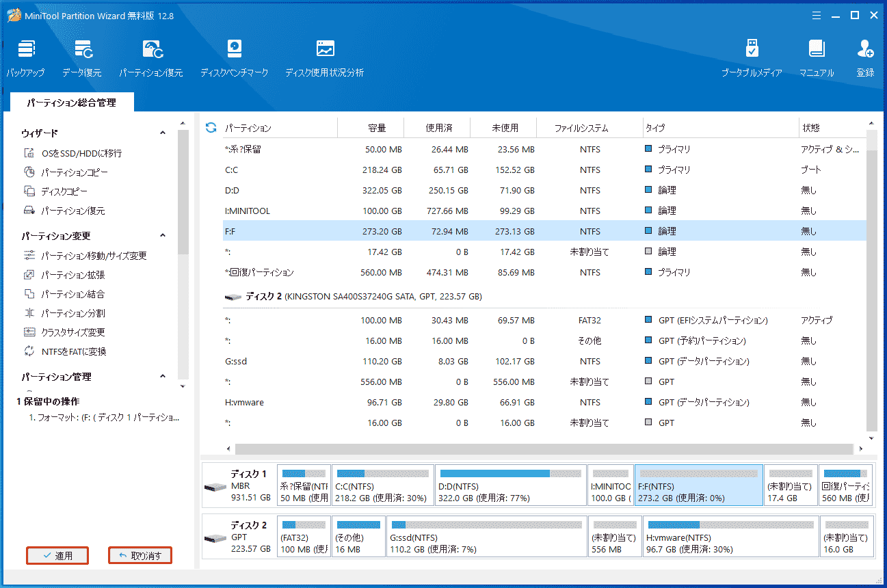Image resolution: width=887 pixels, height=588 pixels.
Task: Click D:D(NTFS) usage bar in disk map
Action: point(512,473)
